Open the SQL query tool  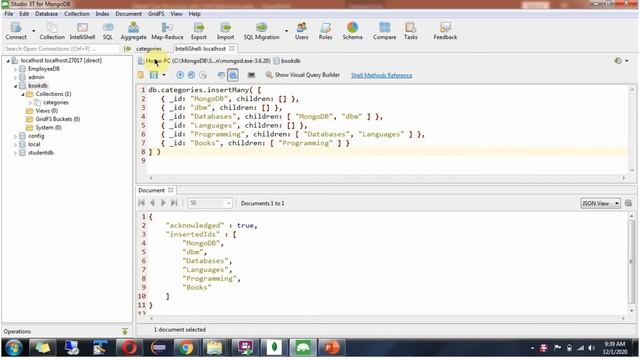(108, 31)
